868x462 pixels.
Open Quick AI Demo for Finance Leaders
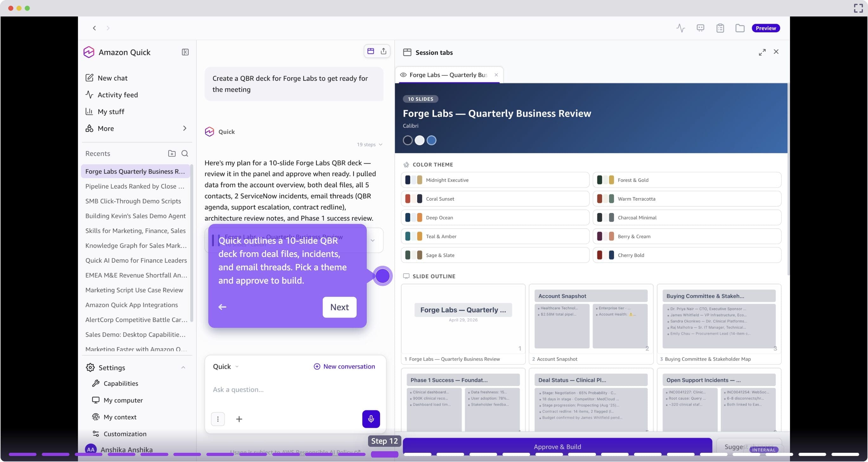pos(135,260)
